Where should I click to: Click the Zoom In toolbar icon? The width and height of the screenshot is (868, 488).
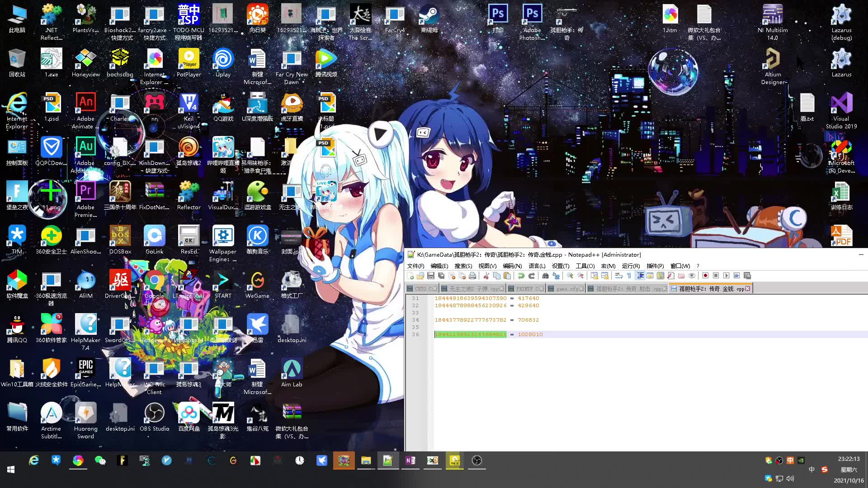click(x=570, y=276)
